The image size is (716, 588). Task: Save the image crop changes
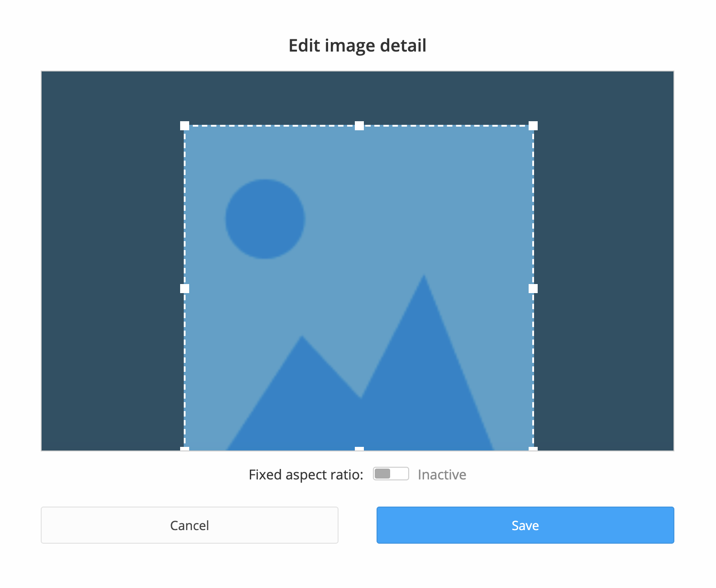525,525
